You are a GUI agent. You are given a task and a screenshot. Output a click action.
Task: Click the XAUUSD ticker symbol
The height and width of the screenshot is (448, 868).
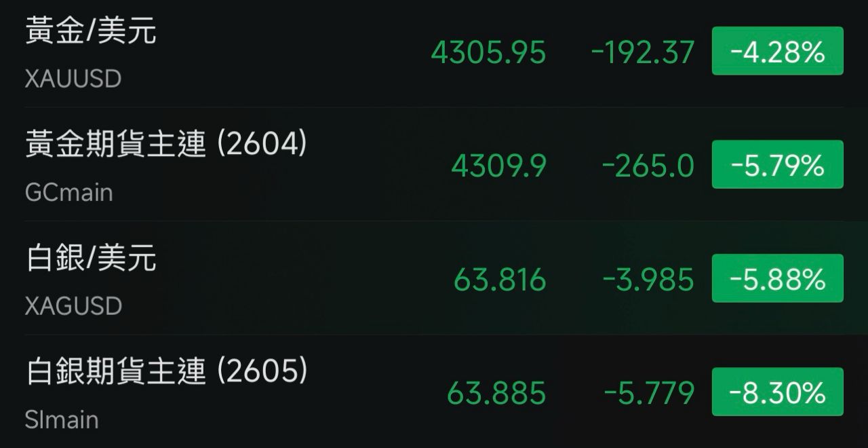tap(73, 79)
